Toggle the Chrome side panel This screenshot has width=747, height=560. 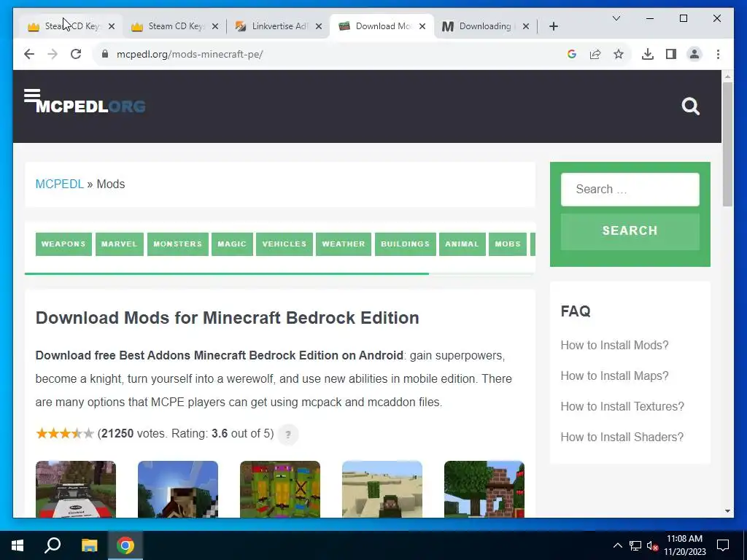click(671, 54)
